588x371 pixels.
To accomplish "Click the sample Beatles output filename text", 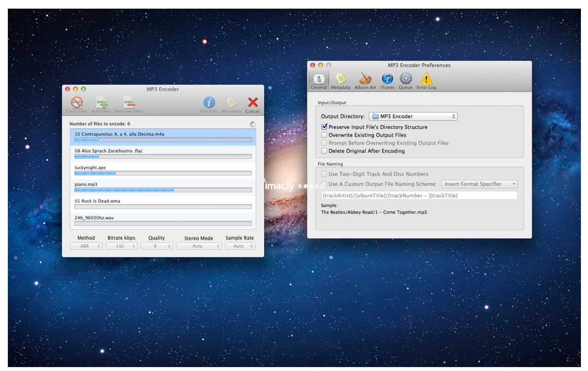I will pos(374,212).
